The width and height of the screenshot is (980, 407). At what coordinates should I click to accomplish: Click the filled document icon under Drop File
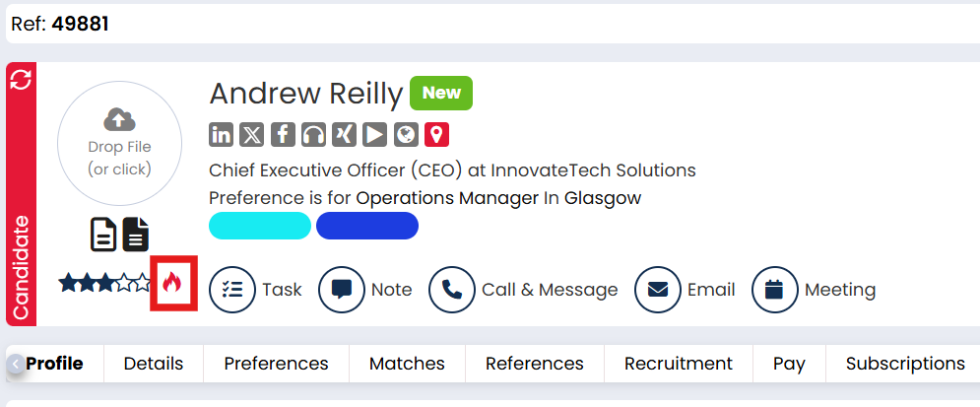[136, 235]
